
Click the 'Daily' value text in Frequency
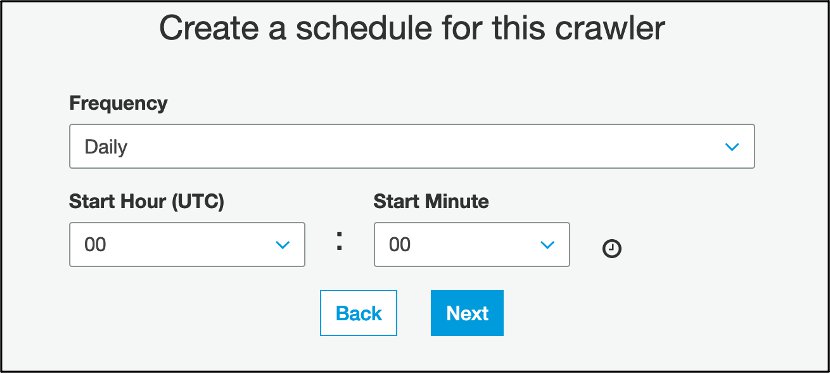point(106,148)
